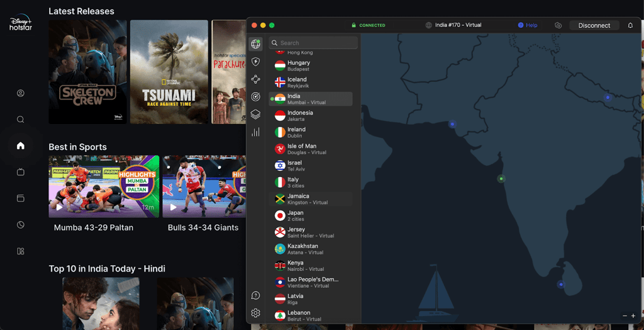644x330 pixels.
Task: Play the Bulls 34-34 Giants highlights
Action: coord(204,186)
